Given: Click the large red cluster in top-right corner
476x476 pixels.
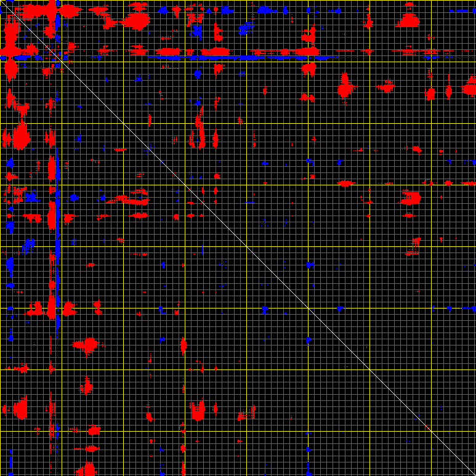Looking at the screenshot, I should (x=408, y=20).
